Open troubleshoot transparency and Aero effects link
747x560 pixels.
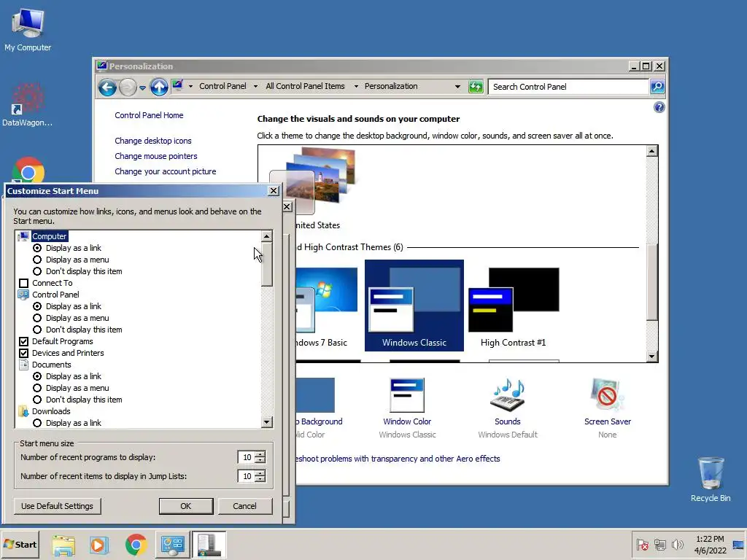click(398, 459)
